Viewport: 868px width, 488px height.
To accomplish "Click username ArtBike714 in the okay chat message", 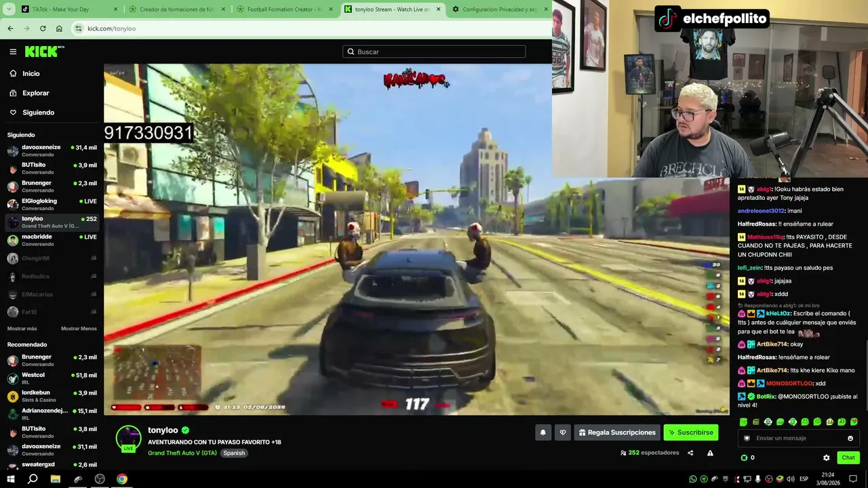I will pyautogui.click(x=772, y=344).
